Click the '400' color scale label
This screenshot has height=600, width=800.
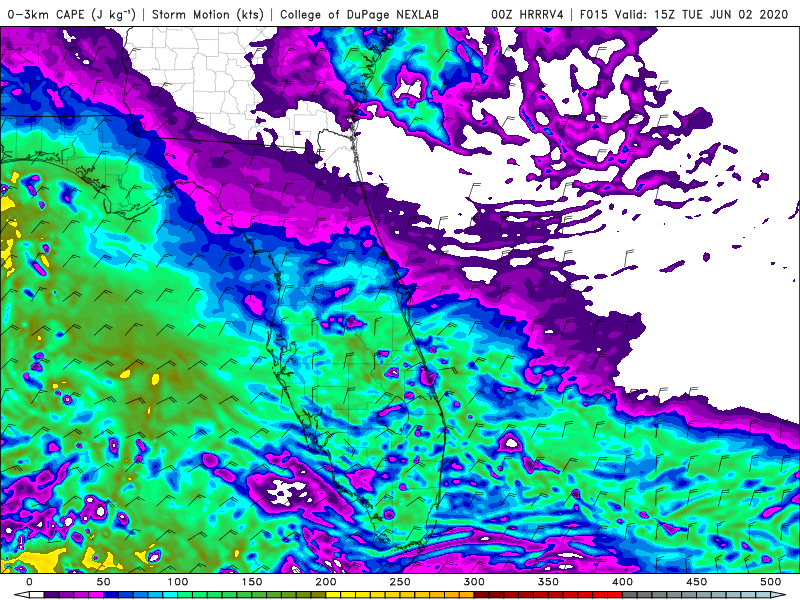(622, 582)
